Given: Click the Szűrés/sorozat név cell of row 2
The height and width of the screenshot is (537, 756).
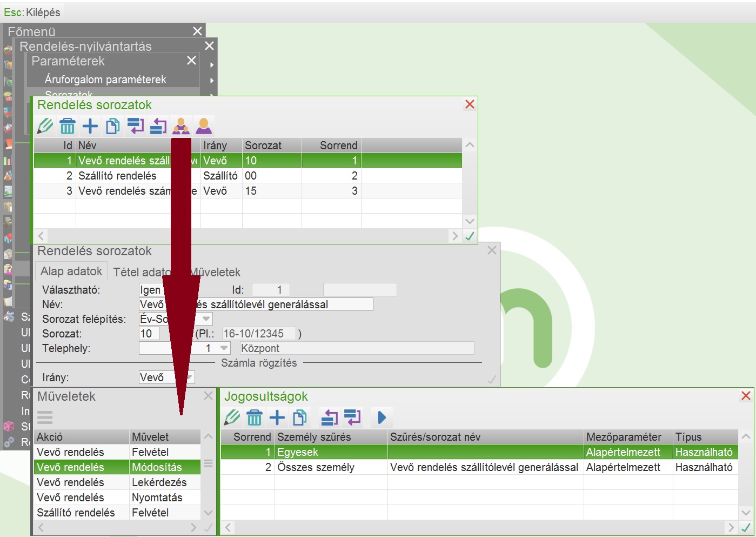Looking at the screenshot, I should coord(486,467).
